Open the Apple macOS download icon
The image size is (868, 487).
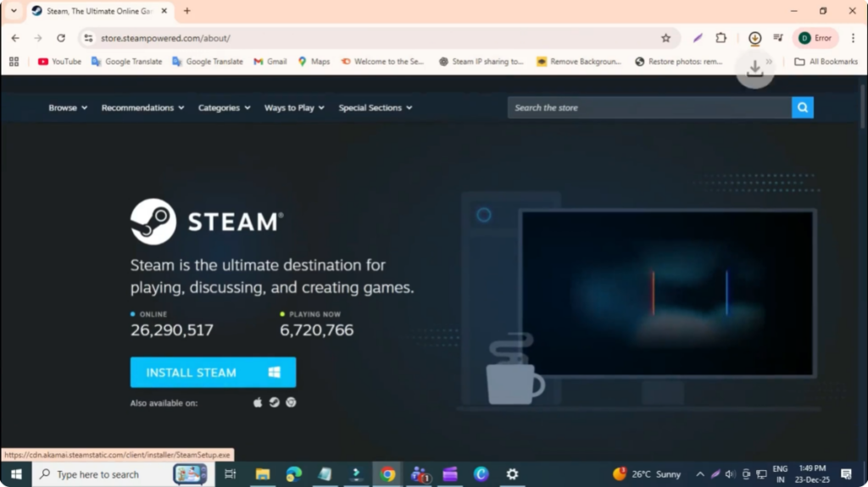(258, 402)
